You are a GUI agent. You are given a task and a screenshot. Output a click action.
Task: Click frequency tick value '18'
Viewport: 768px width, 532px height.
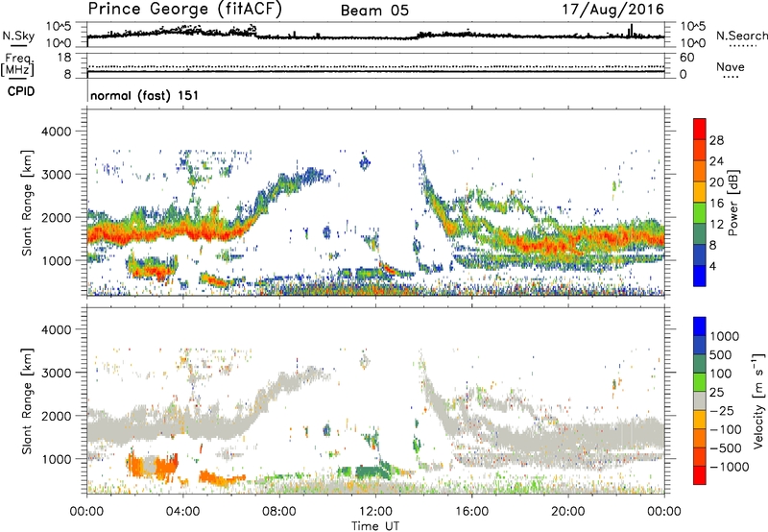pyautogui.click(x=64, y=58)
